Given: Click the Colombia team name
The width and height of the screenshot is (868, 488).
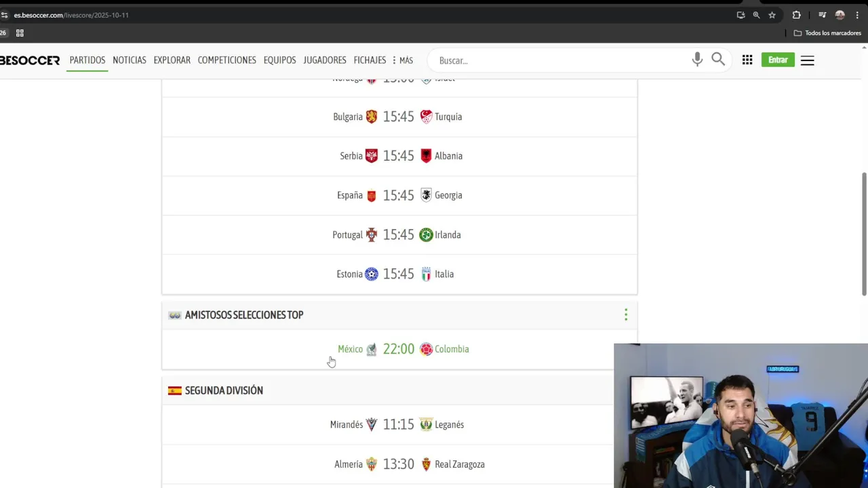Looking at the screenshot, I should [x=452, y=349].
